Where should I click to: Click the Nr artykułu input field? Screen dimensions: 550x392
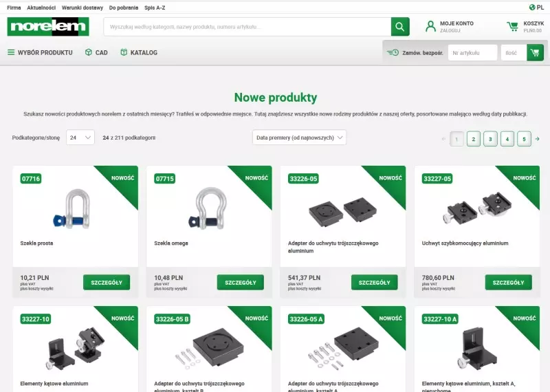[472, 52]
